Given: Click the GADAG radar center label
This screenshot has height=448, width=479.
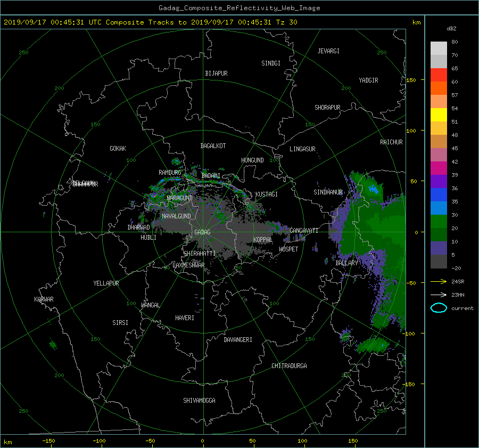Looking at the screenshot, I should 203,232.
